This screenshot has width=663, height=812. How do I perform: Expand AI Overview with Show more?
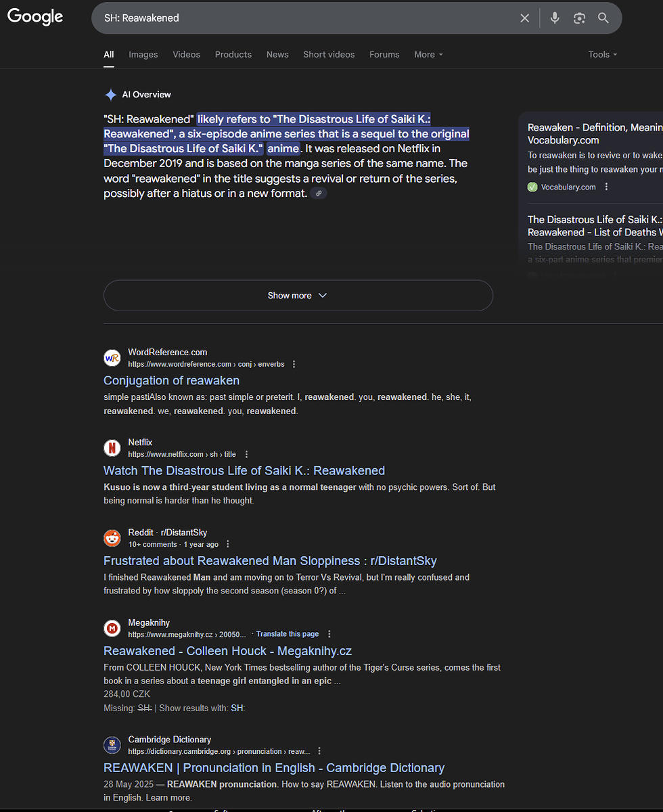pos(298,296)
